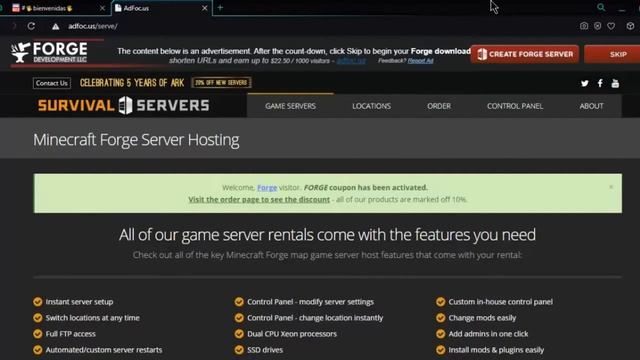Click the Instant server setup feature text
The height and width of the screenshot is (360, 640).
pos(79,302)
